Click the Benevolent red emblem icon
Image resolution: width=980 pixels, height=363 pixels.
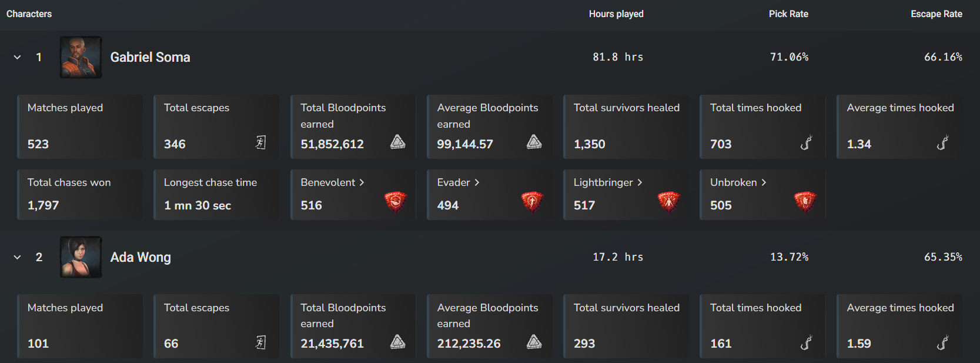click(x=395, y=202)
